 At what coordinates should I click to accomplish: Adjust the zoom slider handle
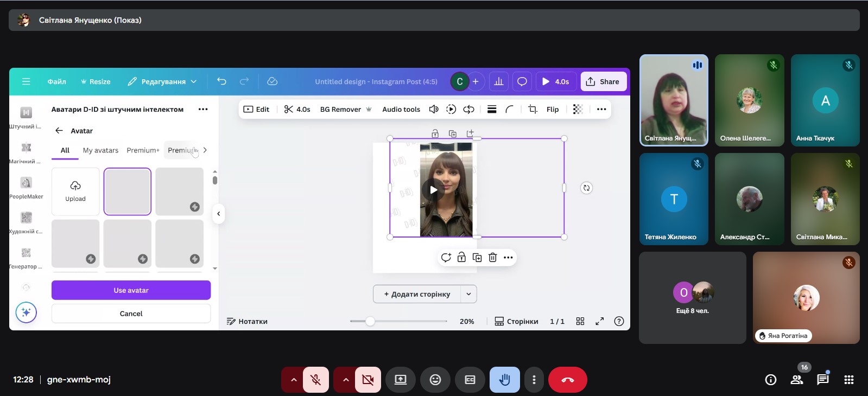coord(370,321)
